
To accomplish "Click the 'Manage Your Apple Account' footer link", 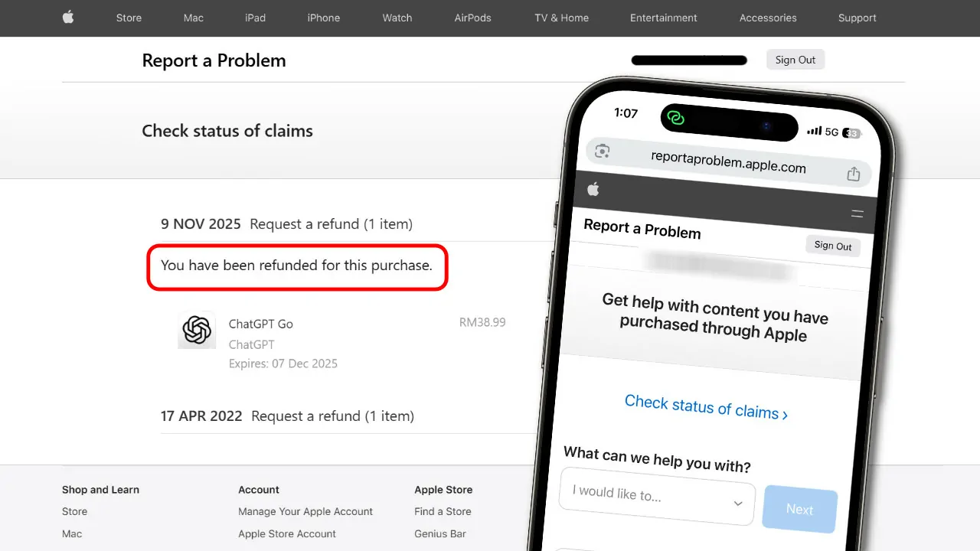I will pos(305,511).
